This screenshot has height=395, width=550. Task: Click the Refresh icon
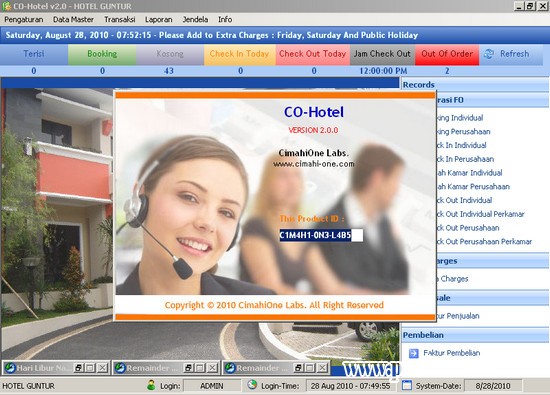[489, 54]
